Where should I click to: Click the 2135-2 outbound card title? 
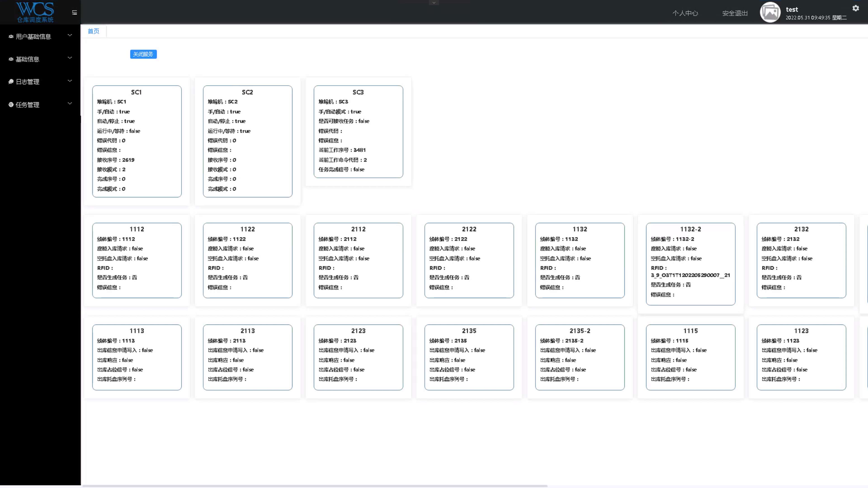click(580, 331)
